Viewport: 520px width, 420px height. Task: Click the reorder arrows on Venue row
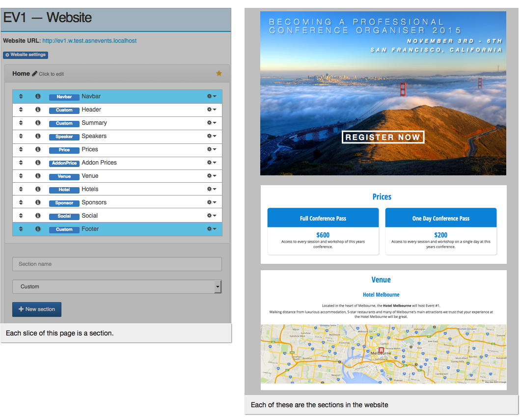coord(21,176)
